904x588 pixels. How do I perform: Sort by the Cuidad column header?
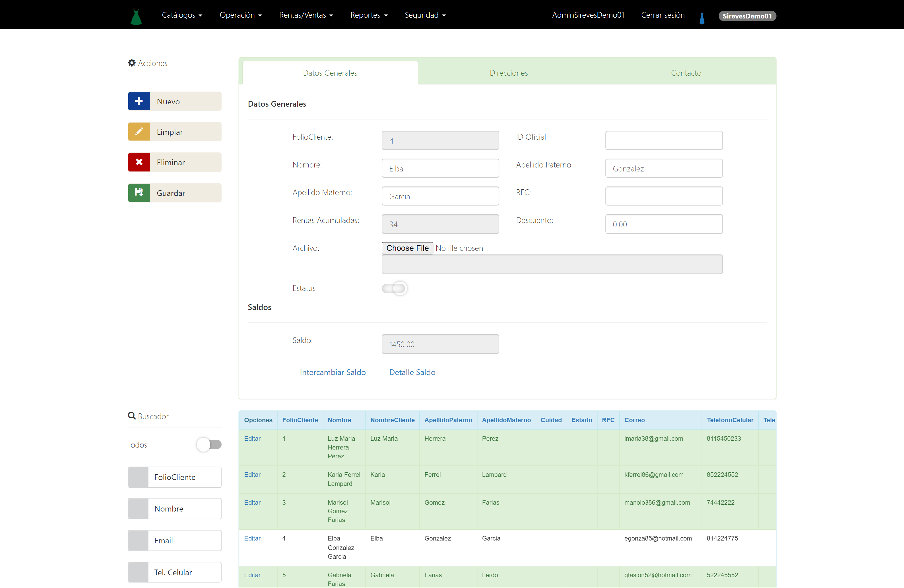click(x=551, y=420)
